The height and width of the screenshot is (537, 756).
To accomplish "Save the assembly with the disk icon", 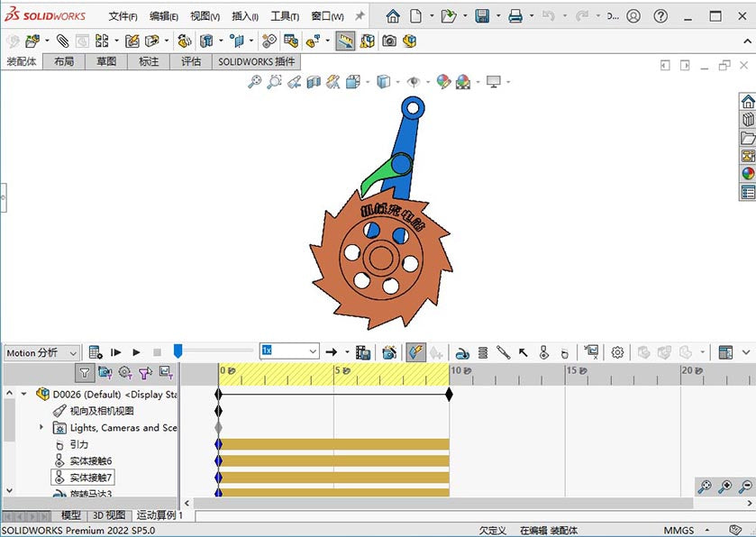I will click(x=482, y=16).
